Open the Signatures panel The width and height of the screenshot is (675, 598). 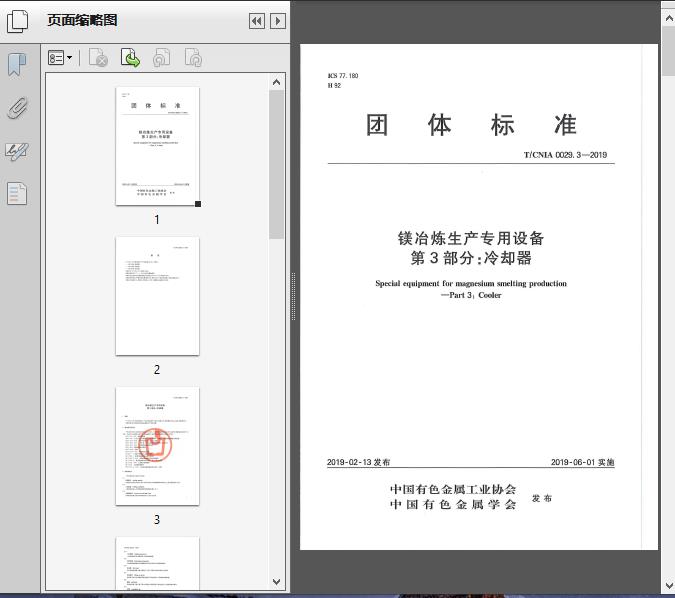point(17,151)
